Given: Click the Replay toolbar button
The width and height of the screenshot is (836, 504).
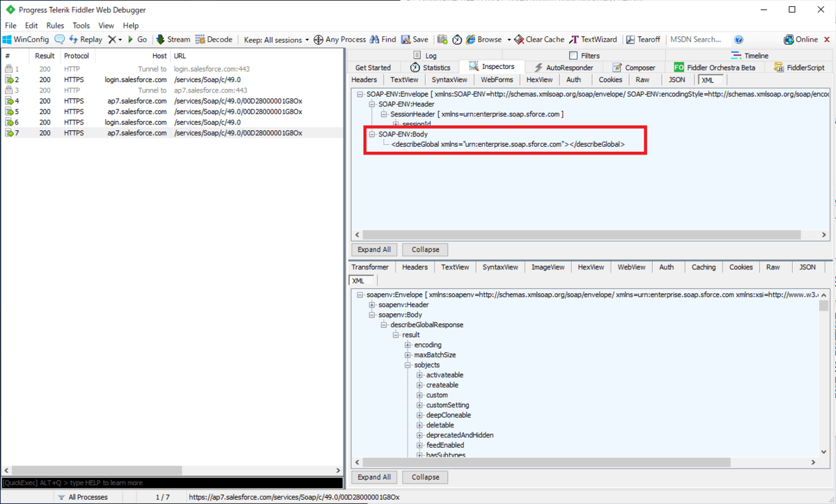Looking at the screenshot, I should [x=85, y=40].
